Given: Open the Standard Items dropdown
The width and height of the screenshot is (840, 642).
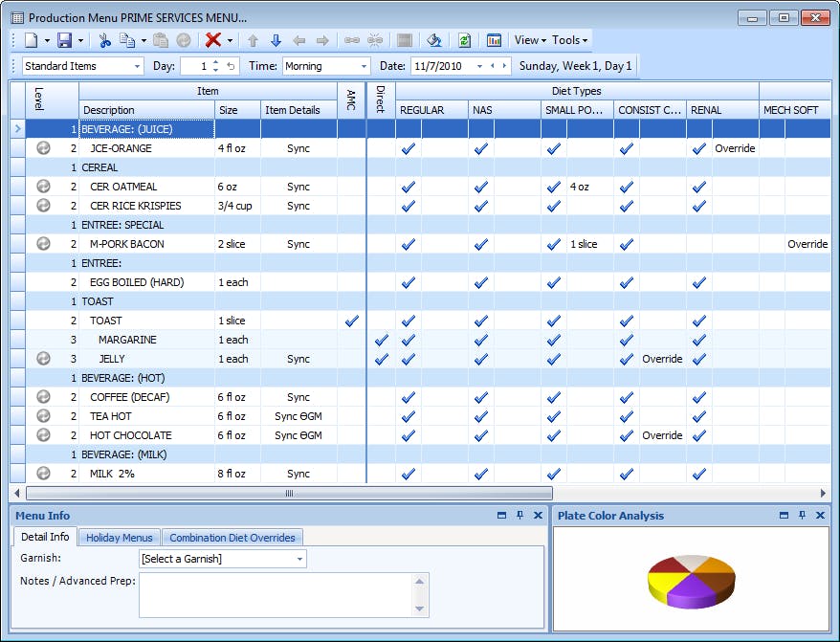Looking at the screenshot, I should 137,66.
